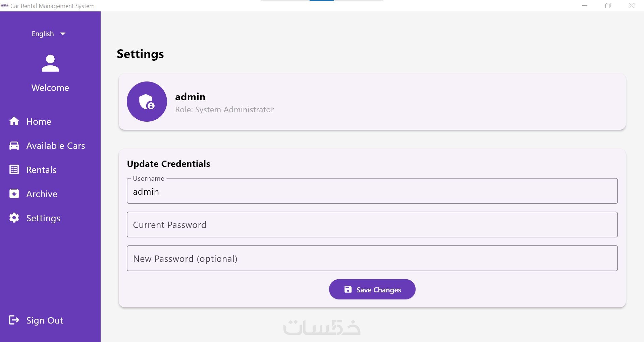Image resolution: width=644 pixels, height=342 pixels.
Task: Expand language list via dropdown arrow
Action: pos(63,34)
